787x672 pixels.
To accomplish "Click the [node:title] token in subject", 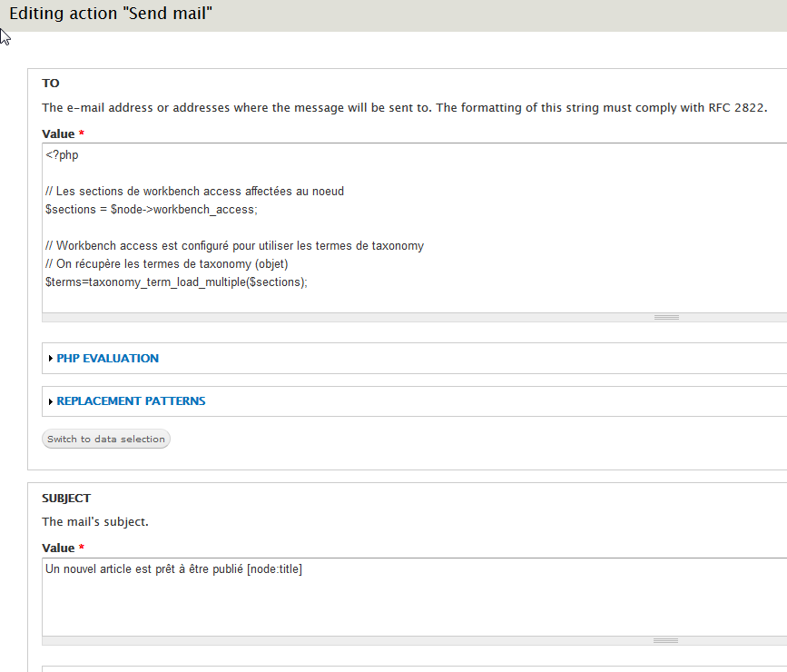I will [x=274, y=569].
